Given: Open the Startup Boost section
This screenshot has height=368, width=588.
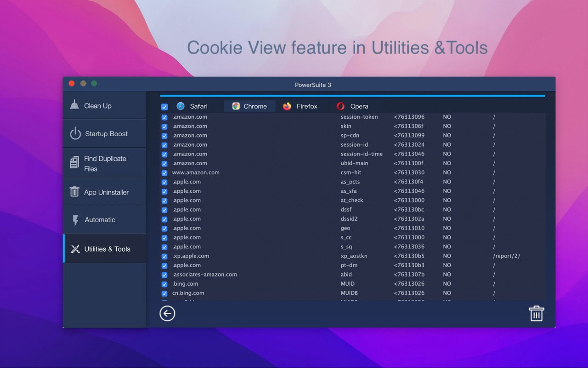Looking at the screenshot, I should click(105, 134).
